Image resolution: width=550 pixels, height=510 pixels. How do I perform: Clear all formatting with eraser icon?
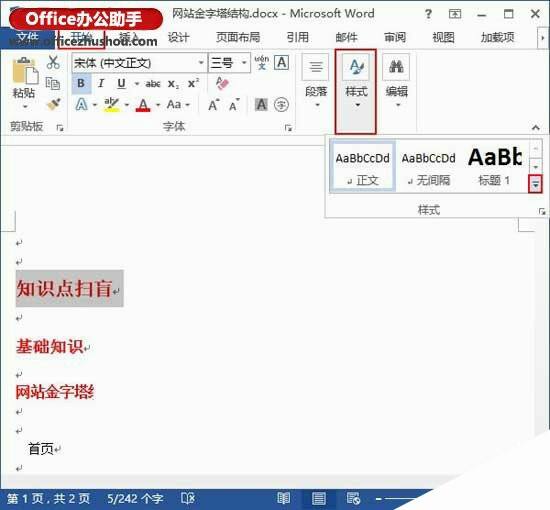[222, 83]
